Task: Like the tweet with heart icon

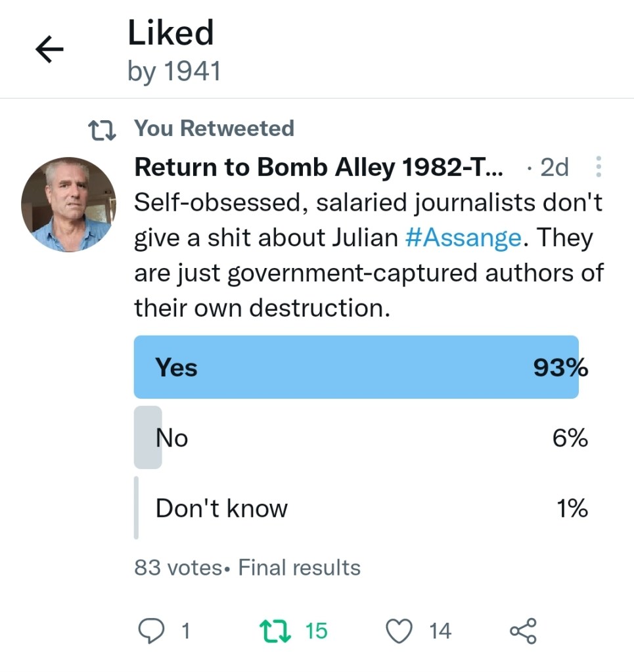Action: 397,631
